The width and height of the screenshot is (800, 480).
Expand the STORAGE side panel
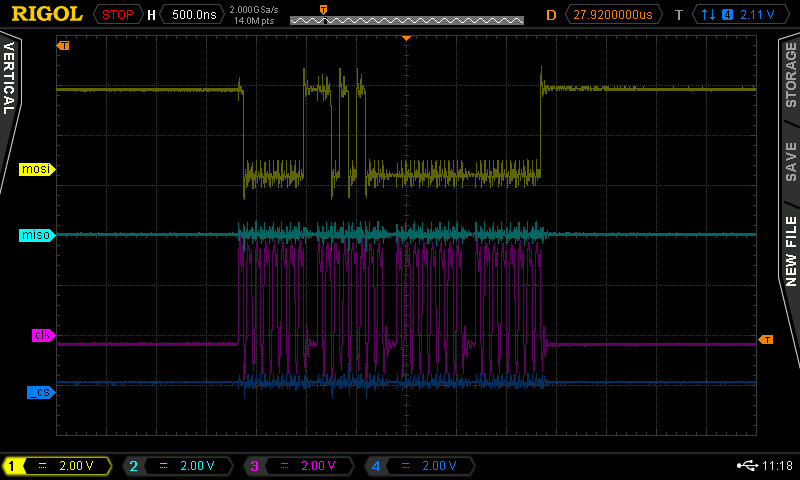pos(790,75)
